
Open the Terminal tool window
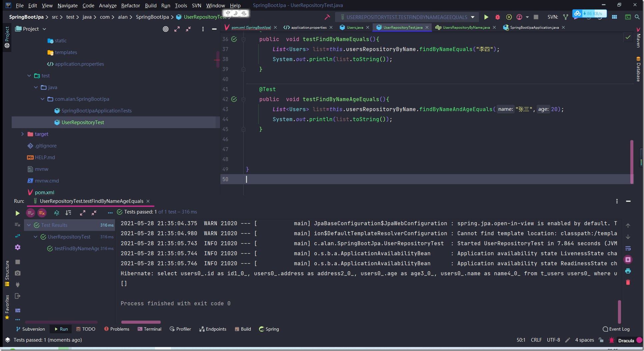[x=149, y=329]
